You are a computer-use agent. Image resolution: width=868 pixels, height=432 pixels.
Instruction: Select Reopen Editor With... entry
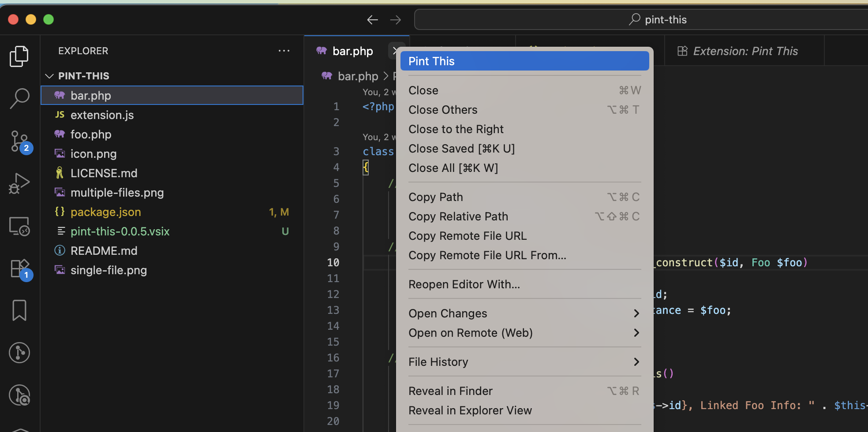click(x=524, y=284)
